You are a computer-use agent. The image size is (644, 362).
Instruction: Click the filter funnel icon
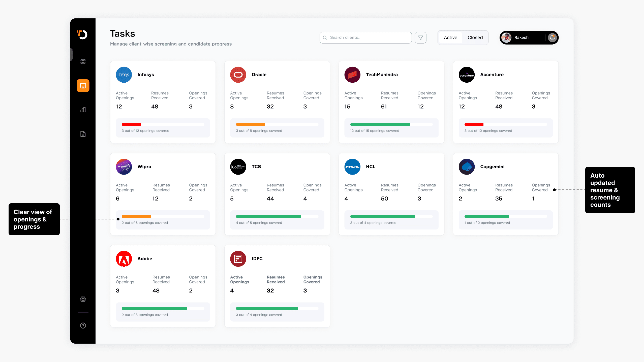tap(420, 38)
